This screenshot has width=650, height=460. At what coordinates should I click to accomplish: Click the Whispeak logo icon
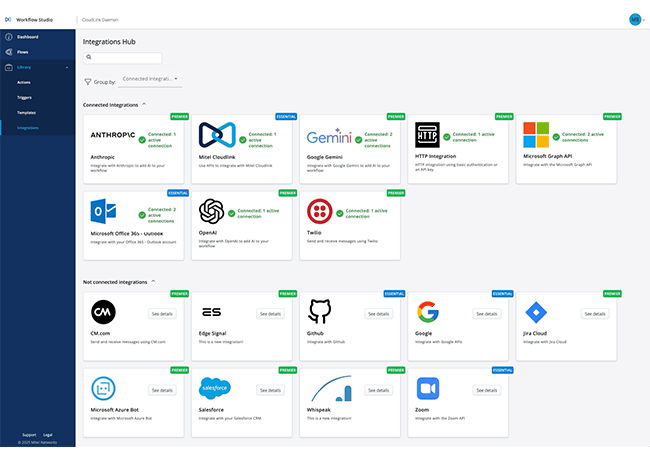pyautogui.click(x=332, y=388)
